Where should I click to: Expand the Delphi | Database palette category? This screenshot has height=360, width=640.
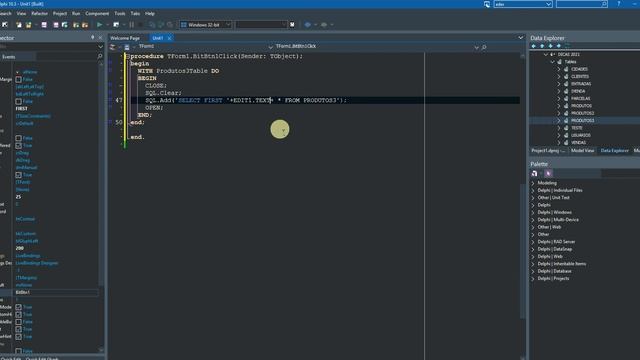533,271
